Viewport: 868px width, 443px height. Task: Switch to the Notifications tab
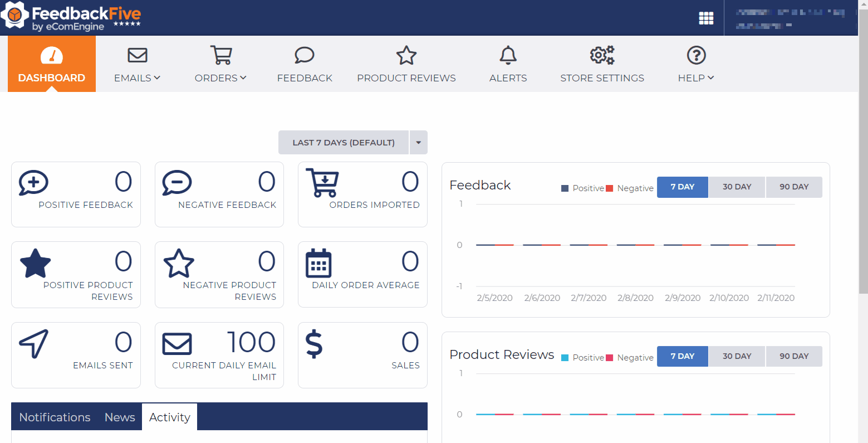click(55, 417)
